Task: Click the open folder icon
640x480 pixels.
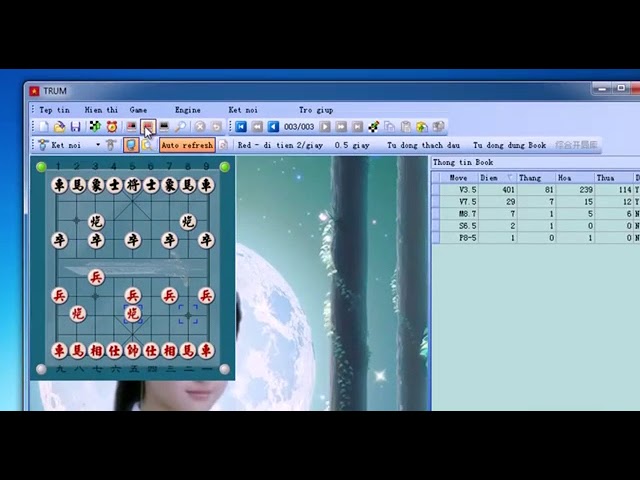Action: pyautogui.click(x=60, y=127)
